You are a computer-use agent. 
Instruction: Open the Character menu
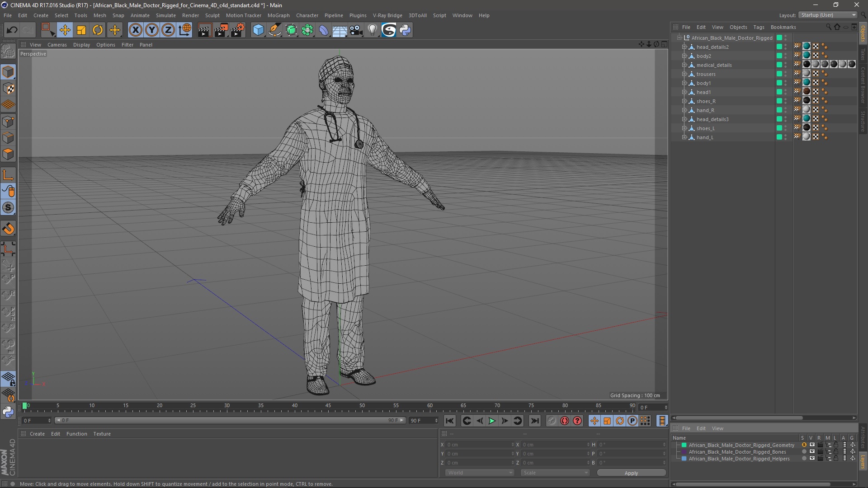pos(307,15)
